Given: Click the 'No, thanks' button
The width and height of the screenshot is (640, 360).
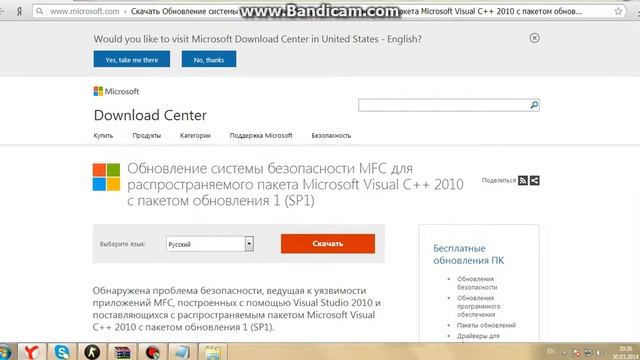Looking at the screenshot, I should 209,59.
